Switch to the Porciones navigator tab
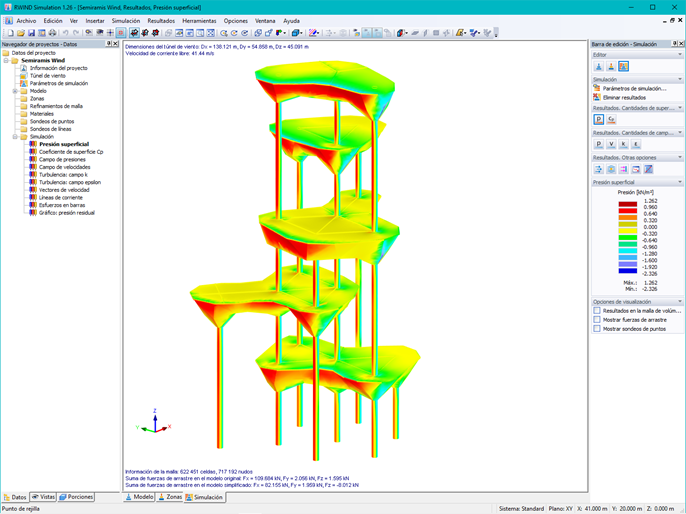 pyautogui.click(x=76, y=497)
